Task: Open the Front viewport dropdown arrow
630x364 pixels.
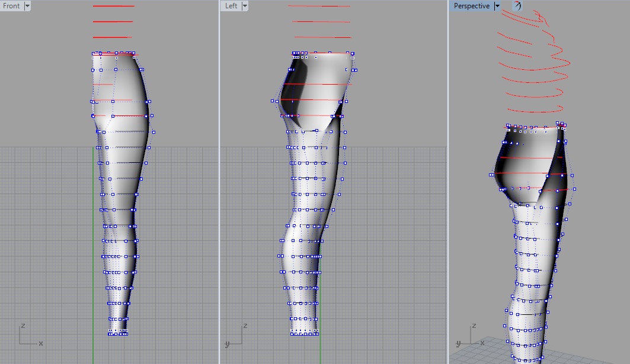Action: [x=27, y=5]
